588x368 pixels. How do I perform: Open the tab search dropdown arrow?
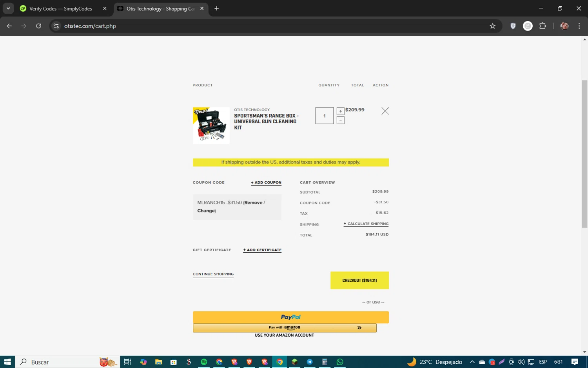click(8, 9)
